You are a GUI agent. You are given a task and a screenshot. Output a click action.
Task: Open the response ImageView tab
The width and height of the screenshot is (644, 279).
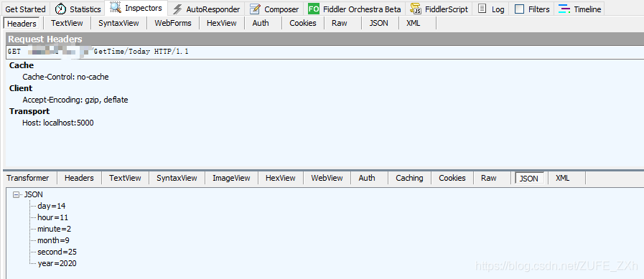tap(231, 178)
